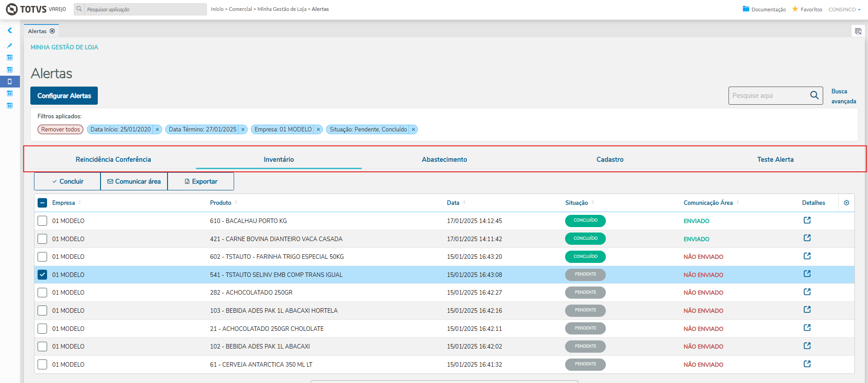Check the row for 421 - CARNE BOVINA DIANTEIRO
The width and height of the screenshot is (868, 383).
pos(42,239)
